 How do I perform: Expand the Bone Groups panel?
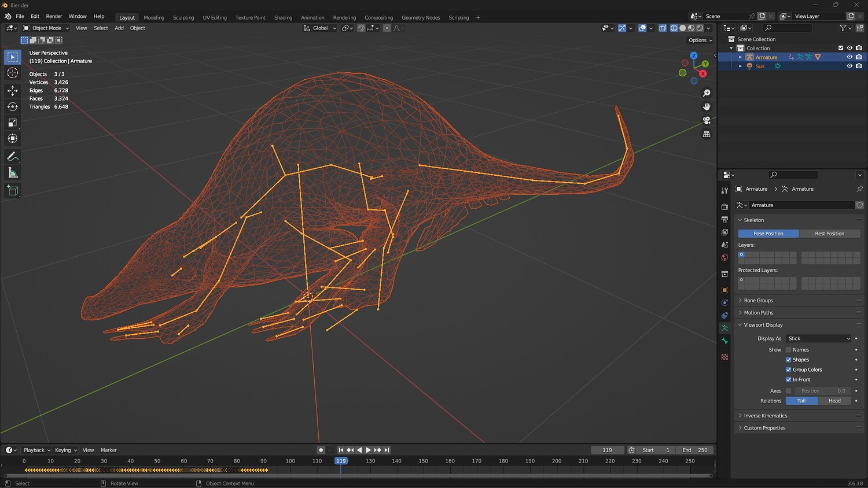pyautogui.click(x=758, y=301)
